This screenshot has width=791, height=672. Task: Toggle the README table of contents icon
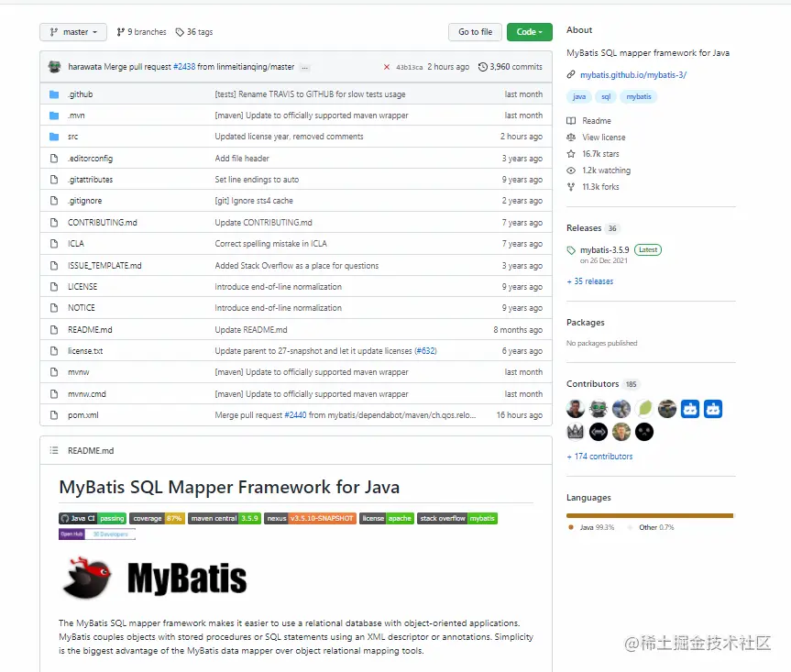point(54,450)
